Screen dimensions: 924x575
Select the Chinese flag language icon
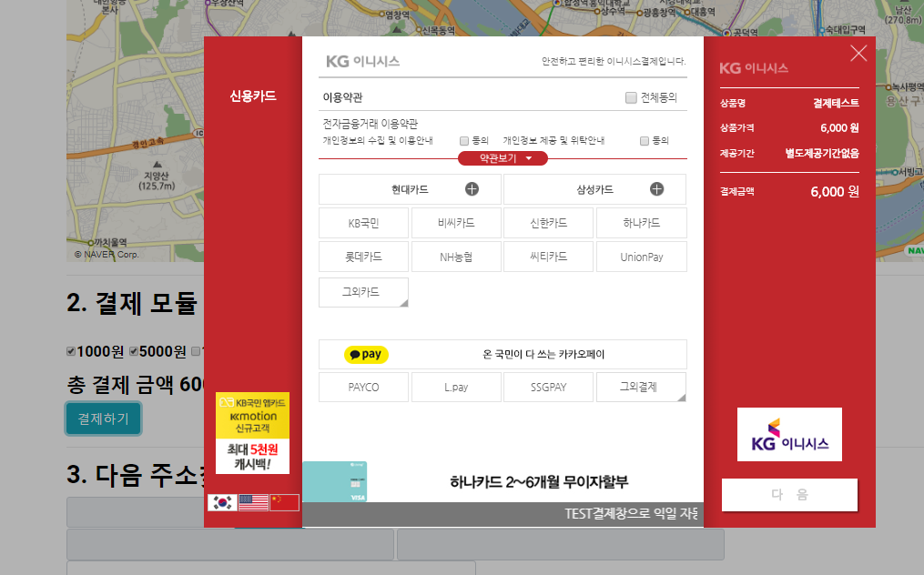(x=284, y=502)
